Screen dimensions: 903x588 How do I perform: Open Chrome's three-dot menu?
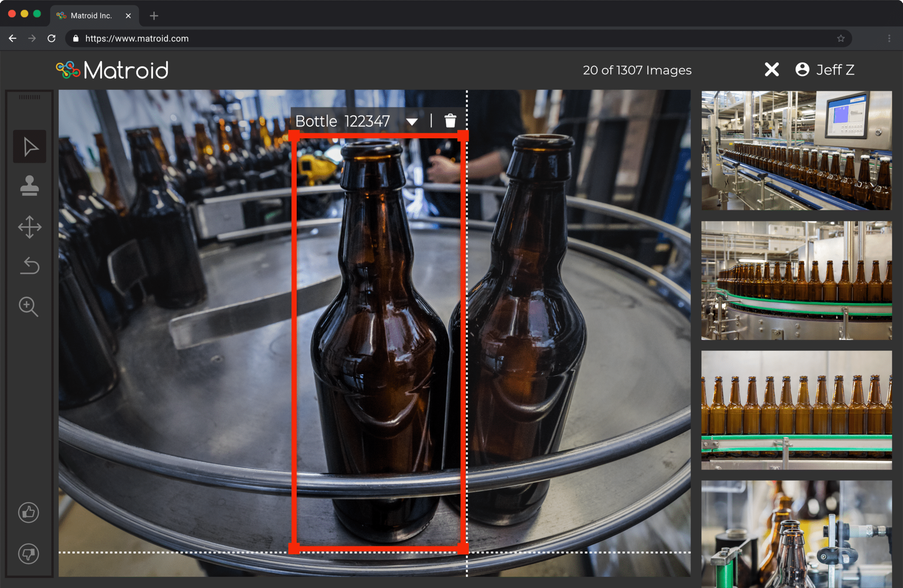pos(890,38)
